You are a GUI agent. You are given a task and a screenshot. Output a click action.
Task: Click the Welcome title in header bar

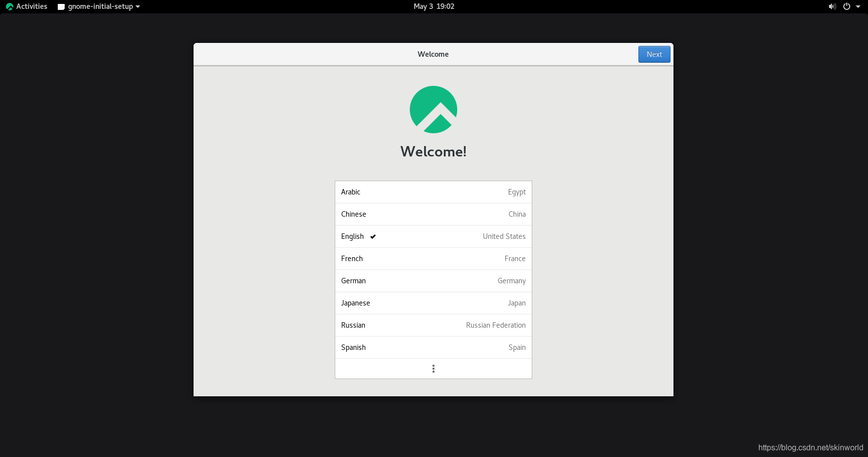coord(433,54)
